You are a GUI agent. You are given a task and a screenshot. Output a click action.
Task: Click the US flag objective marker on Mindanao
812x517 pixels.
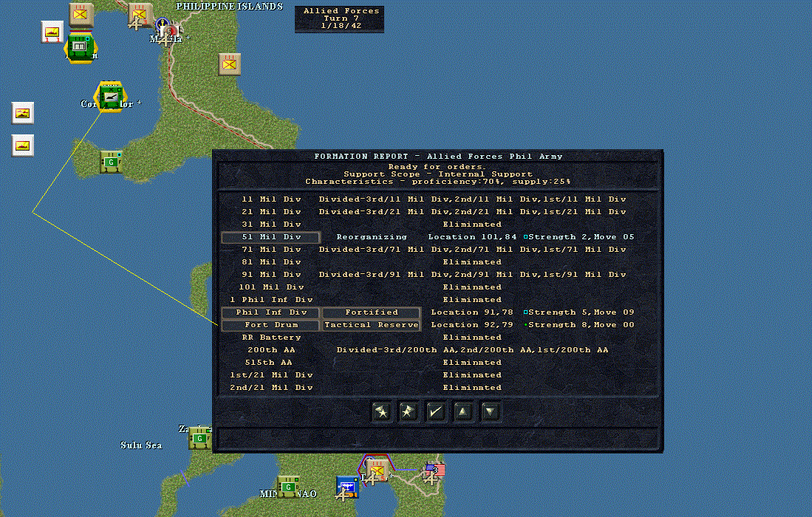point(435,470)
